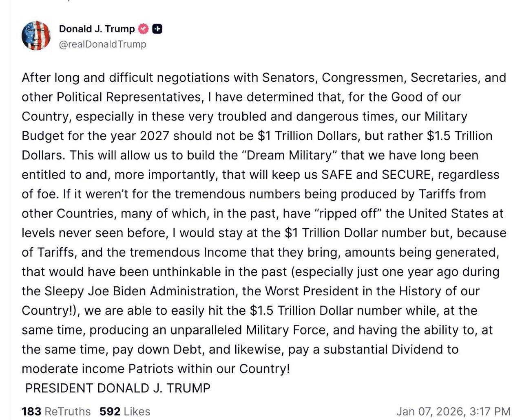Click the @realDonaldTrump handle
The image size is (522, 420).
tap(102, 44)
